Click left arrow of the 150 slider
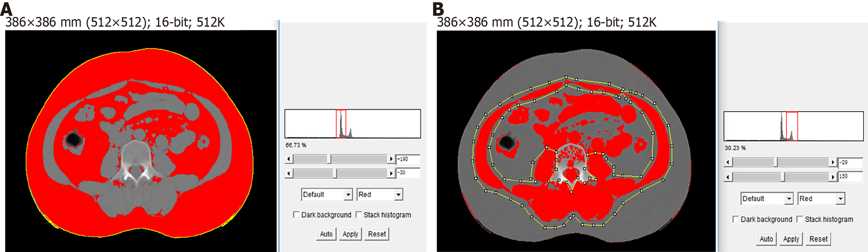 728,177
